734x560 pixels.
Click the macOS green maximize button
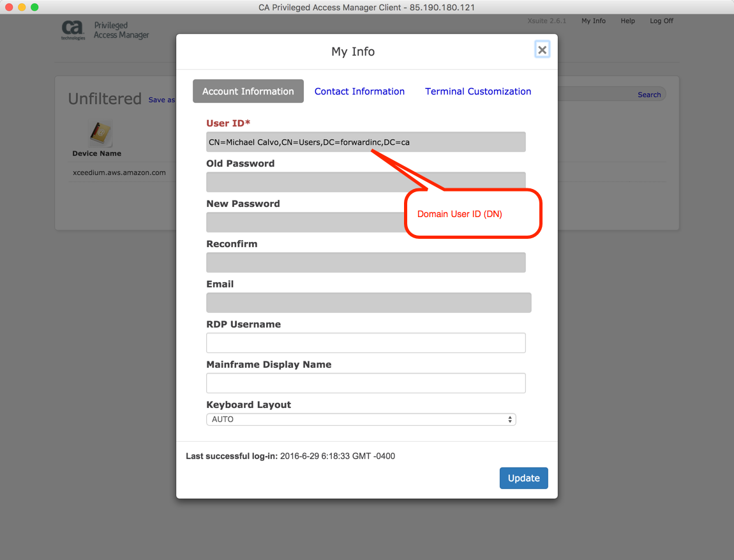tap(34, 7)
